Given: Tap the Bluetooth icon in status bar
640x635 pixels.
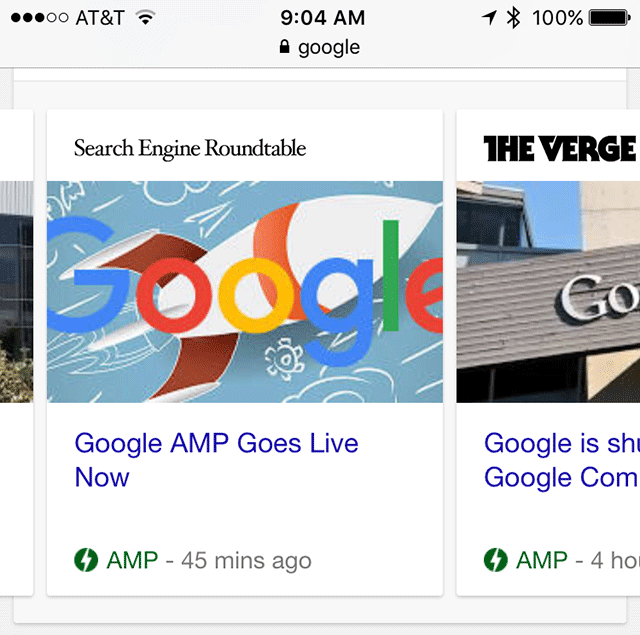Looking at the screenshot, I should click(513, 18).
